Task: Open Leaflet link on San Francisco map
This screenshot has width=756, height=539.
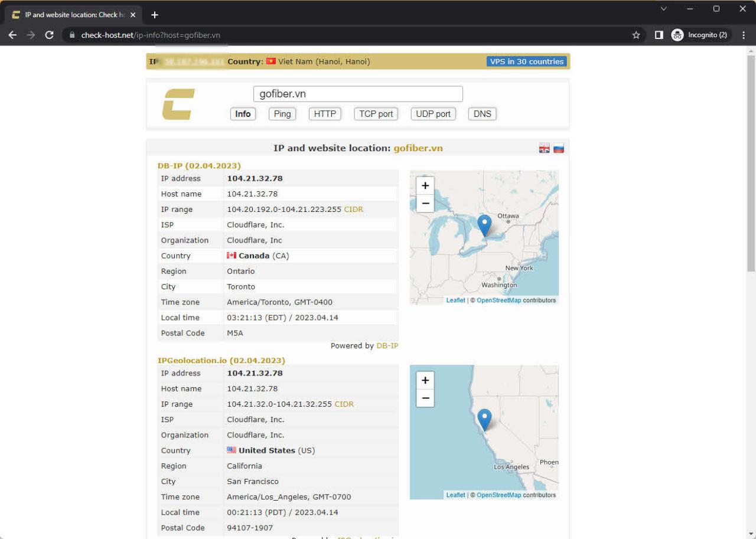Action: (x=455, y=495)
